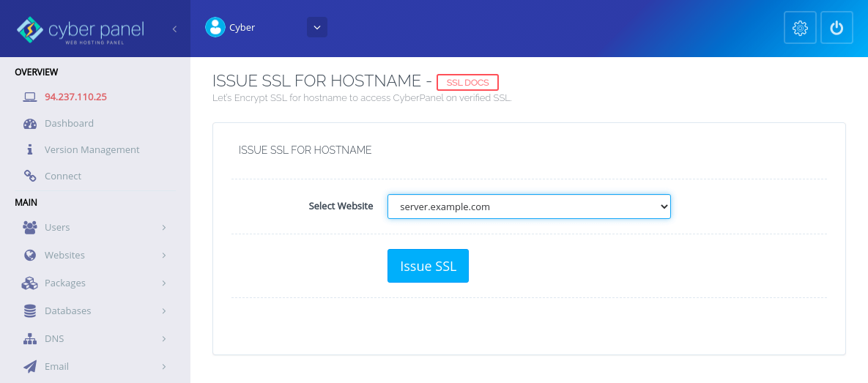Open the SSL DOCS link
The width and height of the screenshot is (868, 383).
[467, 82]
